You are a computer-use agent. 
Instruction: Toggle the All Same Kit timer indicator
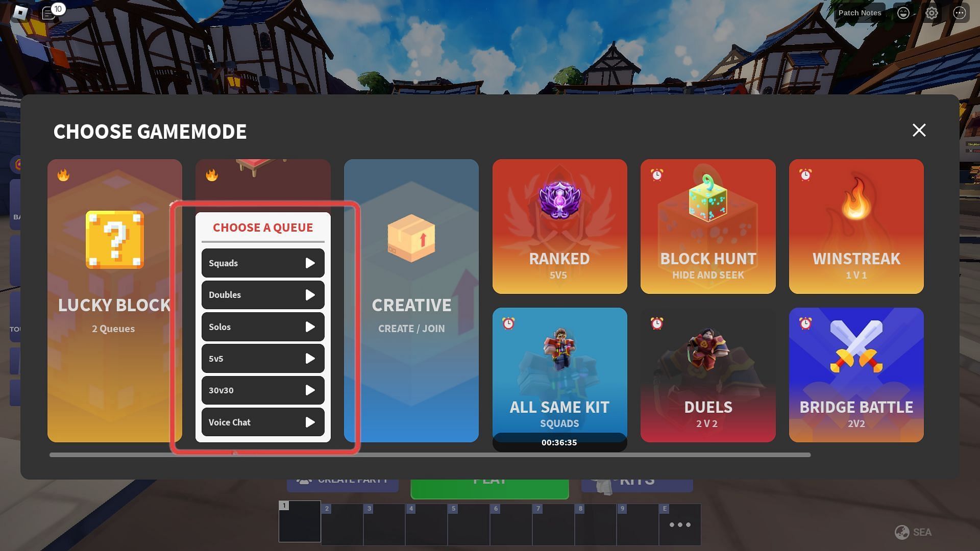pos(509,323)
